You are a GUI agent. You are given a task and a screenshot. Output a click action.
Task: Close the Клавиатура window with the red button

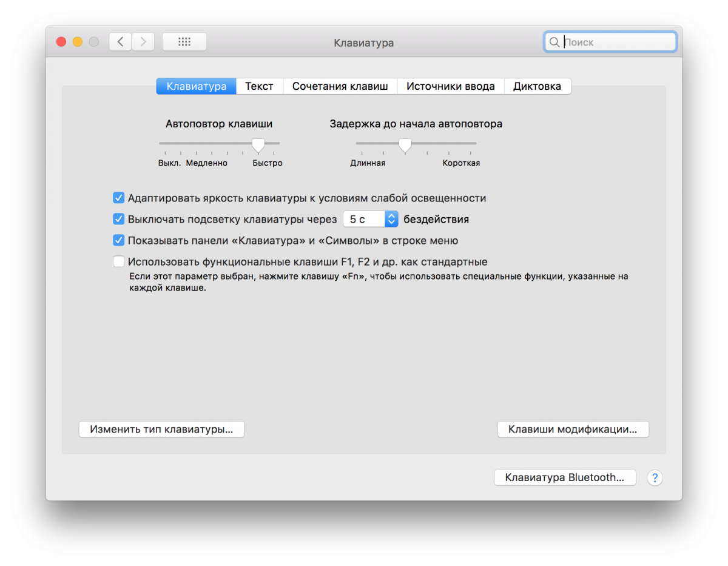point(61,42)
